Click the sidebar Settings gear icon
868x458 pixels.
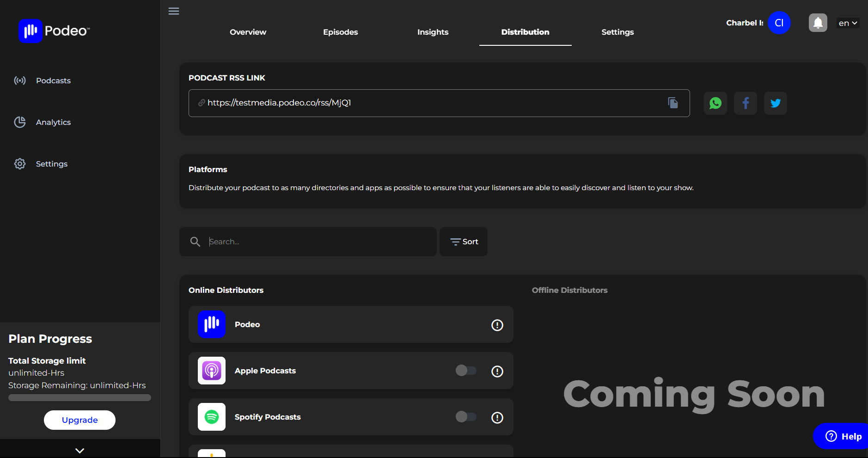tap(20, 164)
